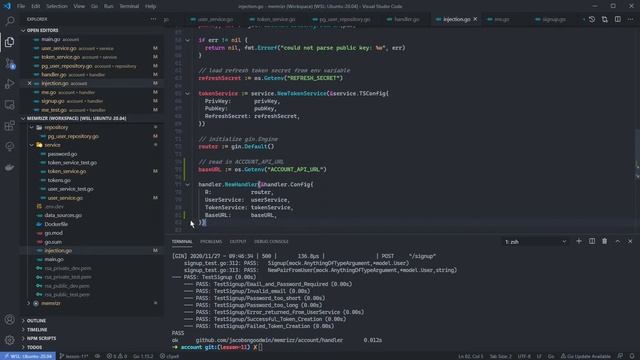The image size is (640, 360).
Task: Fold the tokenService code block
Action: (188, 93)
